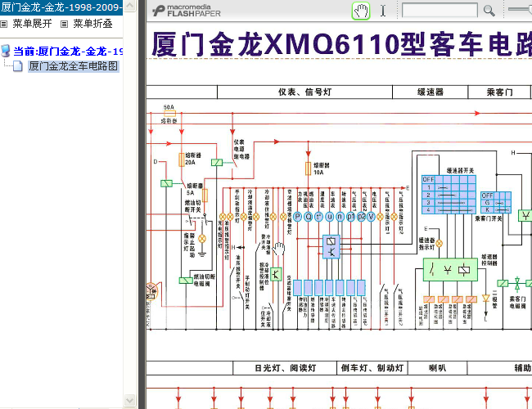Click the 仪表电源继电器 label
The height and width of the screenshot is (409, 532).
pyautogui.click(x=241, y=149)
